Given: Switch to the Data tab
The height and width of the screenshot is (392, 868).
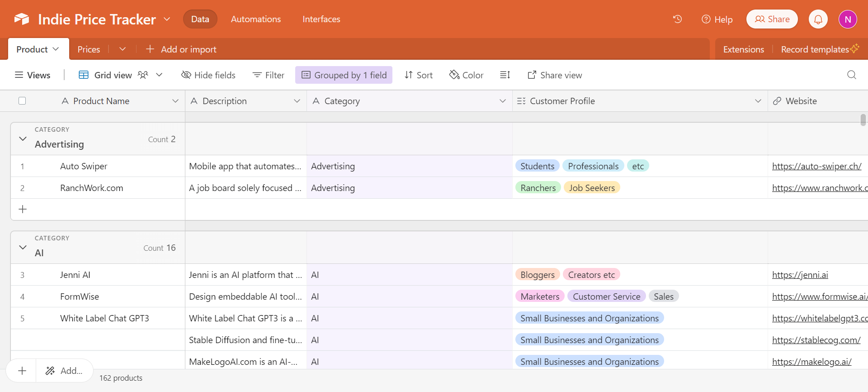Looking at the screenshot, I should pyautogui.click(x=200, y=19).
